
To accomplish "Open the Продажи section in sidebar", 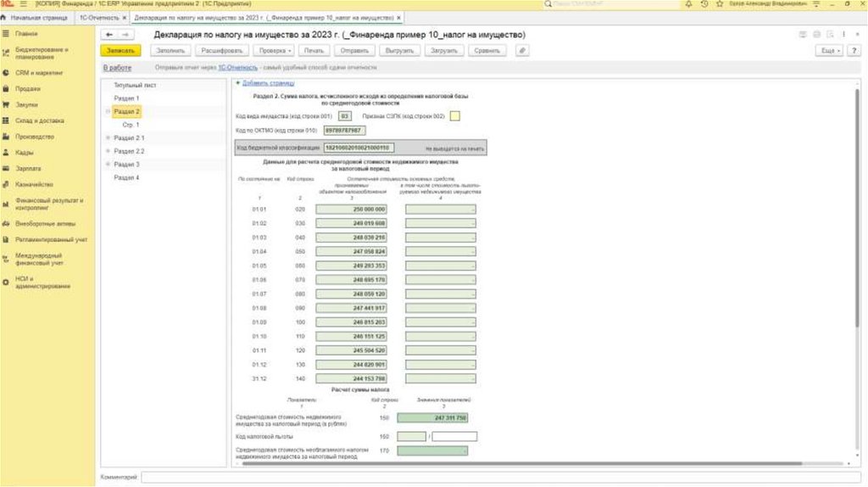I will click(28, 88).
